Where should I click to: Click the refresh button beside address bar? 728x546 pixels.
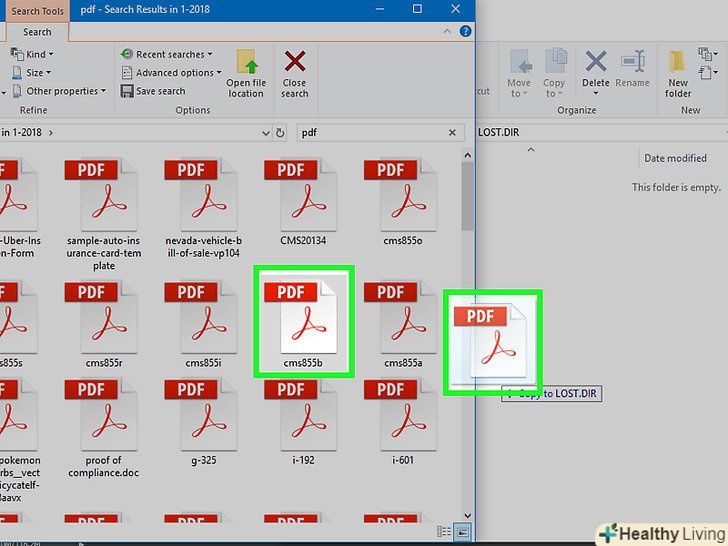[280, 133]
